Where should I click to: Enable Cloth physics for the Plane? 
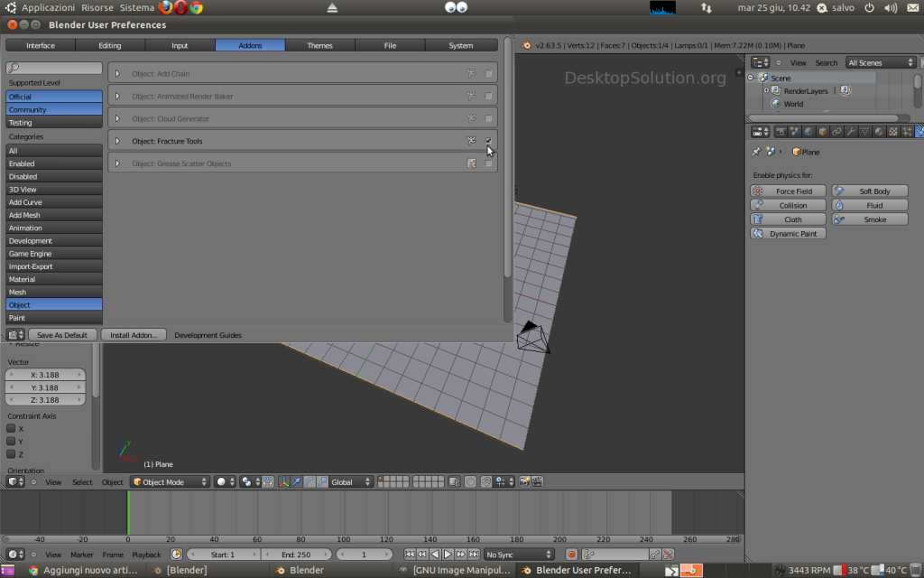(788, 219)
